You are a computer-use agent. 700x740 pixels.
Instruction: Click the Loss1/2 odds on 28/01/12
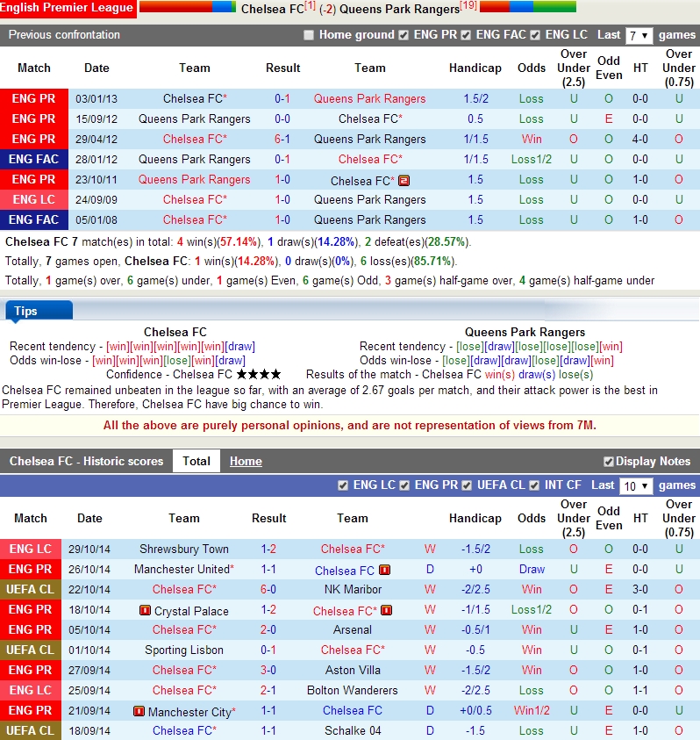(x=531, y=160)
